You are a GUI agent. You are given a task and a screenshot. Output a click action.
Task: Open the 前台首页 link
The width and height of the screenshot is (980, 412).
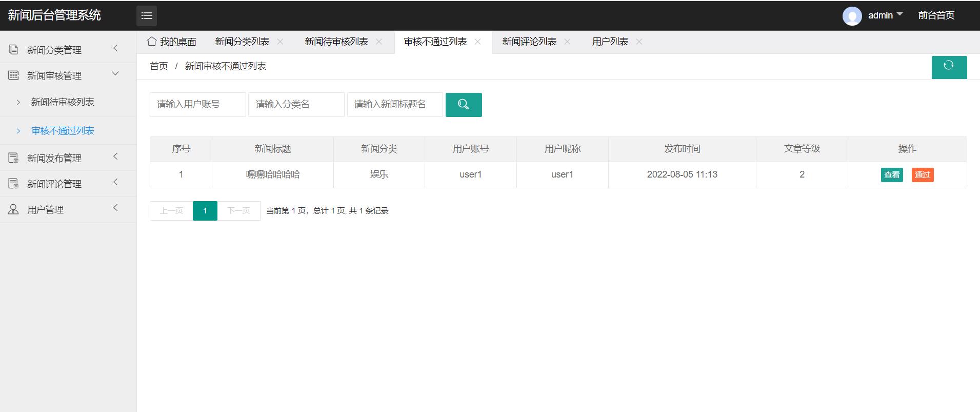(936, 15)
